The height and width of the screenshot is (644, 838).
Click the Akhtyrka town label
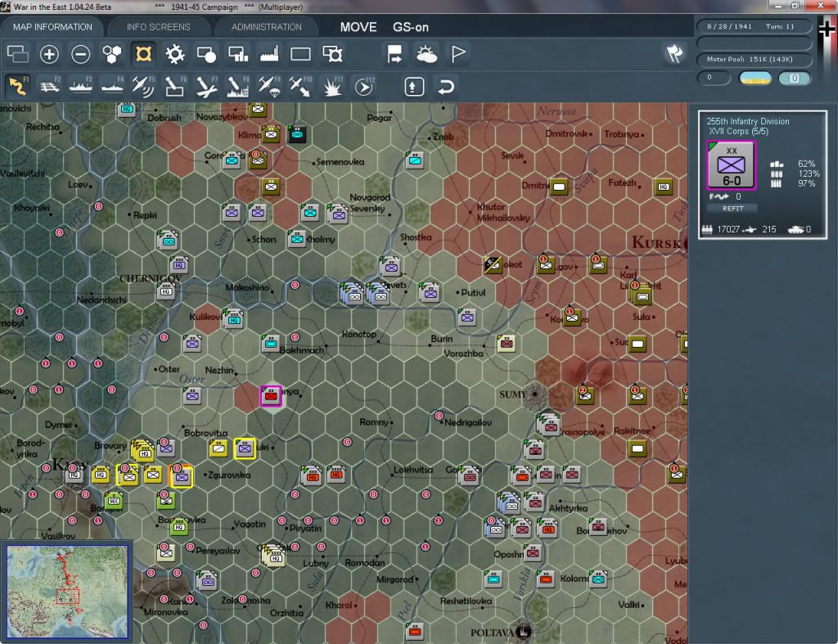[568, 508]
